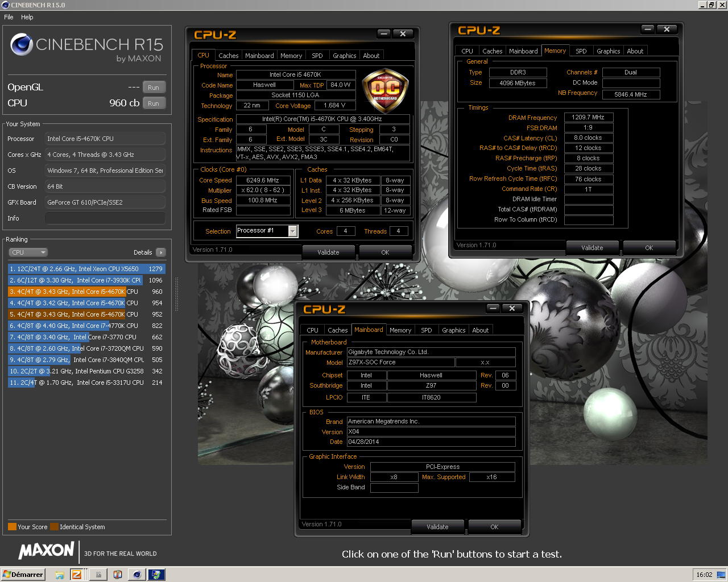728x582 pixels.
Task: Switch Memory window to Mainboard tab
Action: tap(523, 51)
